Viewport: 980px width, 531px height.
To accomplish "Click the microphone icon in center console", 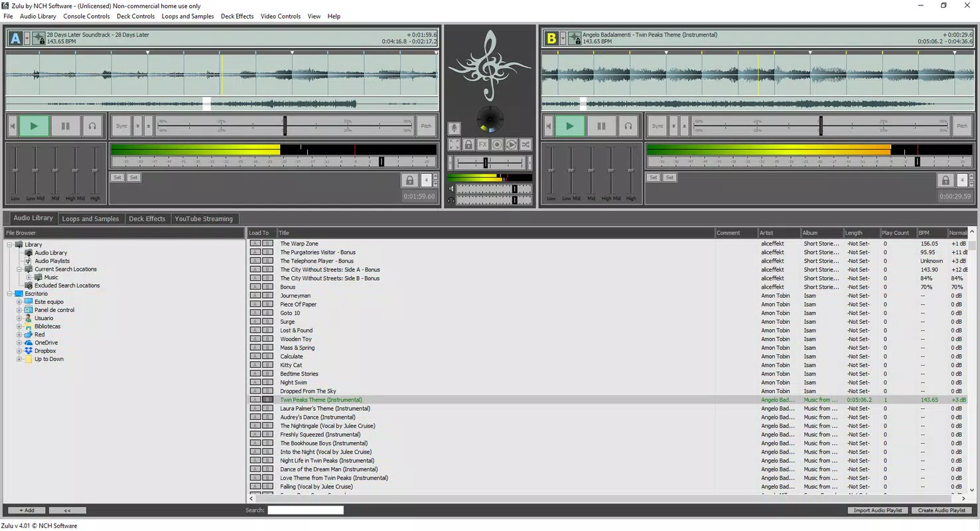I will click(454, 129).
